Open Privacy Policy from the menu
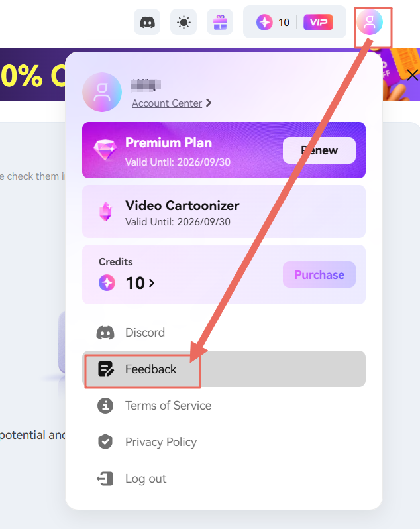This screenshot has height=529, width=420. coord(161,442)
